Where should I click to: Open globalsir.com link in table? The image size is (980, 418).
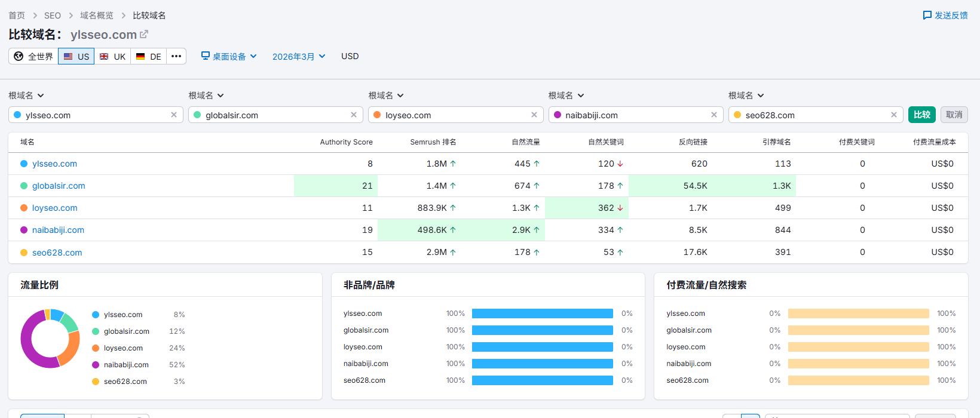(x=59, y=186)
